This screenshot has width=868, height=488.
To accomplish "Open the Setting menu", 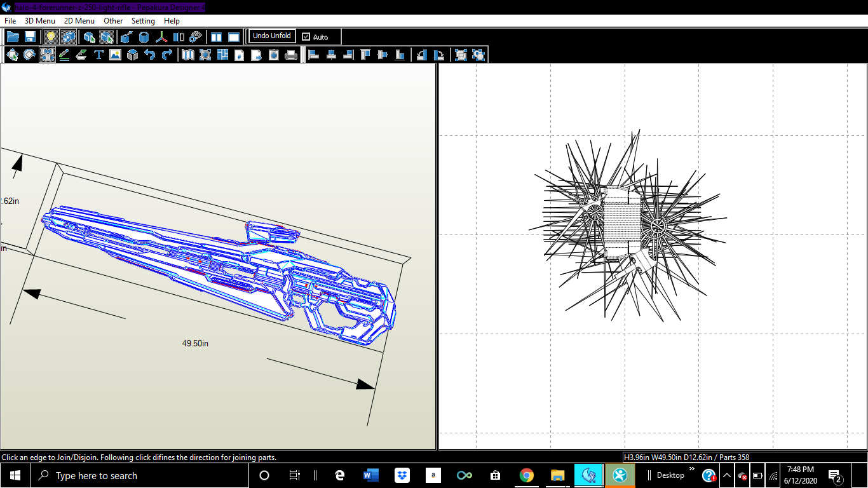I will (x=143, y=21).
